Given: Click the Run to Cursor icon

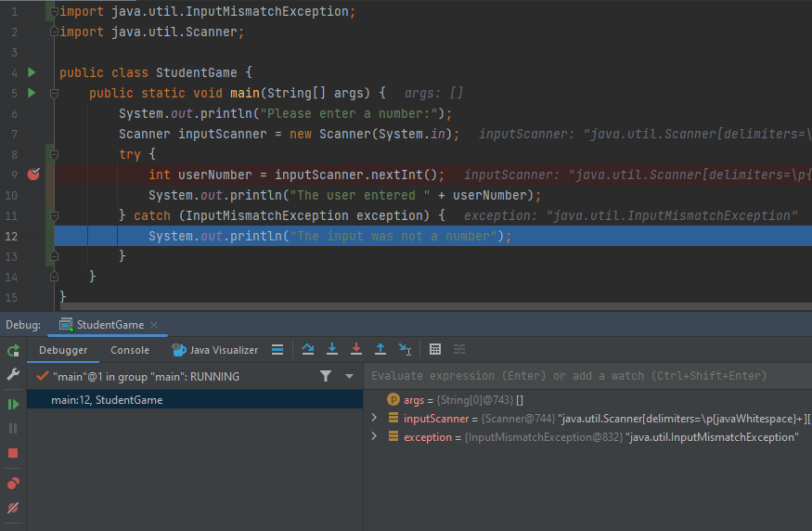Looking at the screenshot, I should [x=405, y=350].
